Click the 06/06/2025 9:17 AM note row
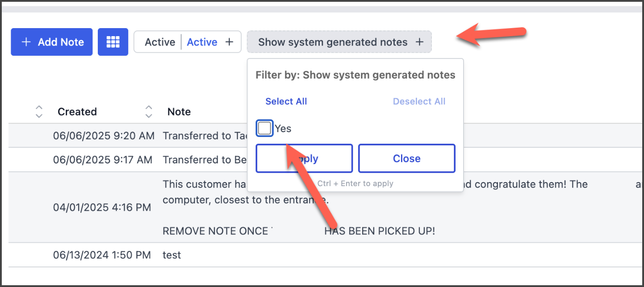 tap(103, 160)
